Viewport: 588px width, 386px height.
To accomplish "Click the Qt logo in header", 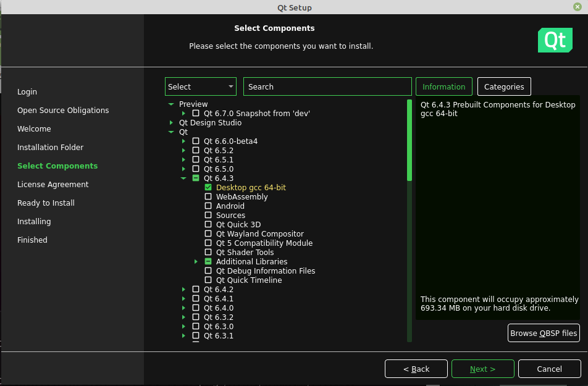I will 555,40.
